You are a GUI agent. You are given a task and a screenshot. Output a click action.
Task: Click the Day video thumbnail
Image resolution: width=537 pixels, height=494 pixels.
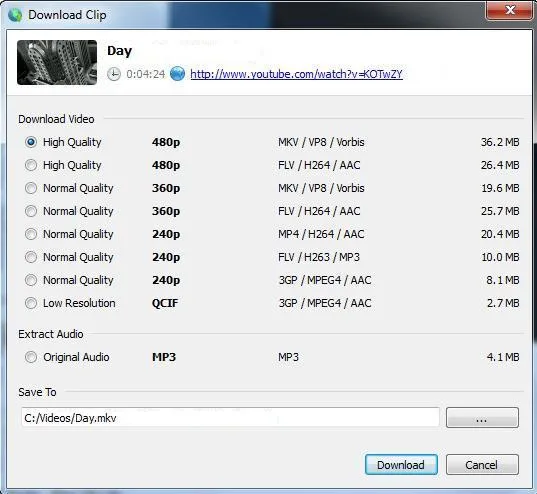57,62
